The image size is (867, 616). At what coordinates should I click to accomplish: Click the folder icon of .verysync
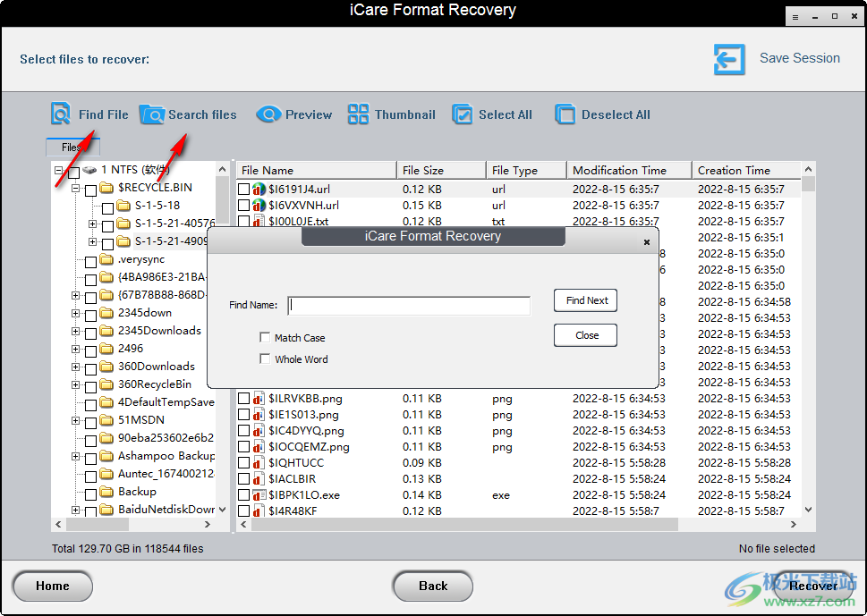coord(106,259)
